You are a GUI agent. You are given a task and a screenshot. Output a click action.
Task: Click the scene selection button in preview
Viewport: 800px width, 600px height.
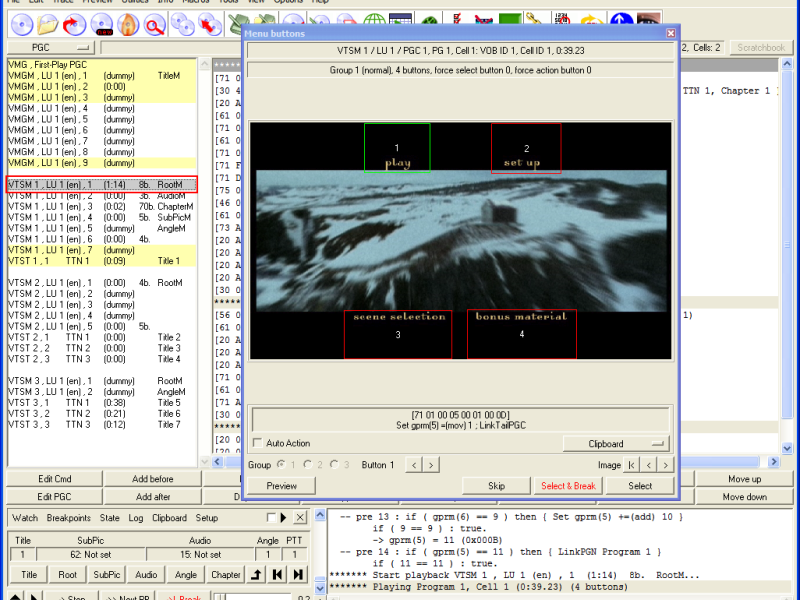tap(398, 334)
